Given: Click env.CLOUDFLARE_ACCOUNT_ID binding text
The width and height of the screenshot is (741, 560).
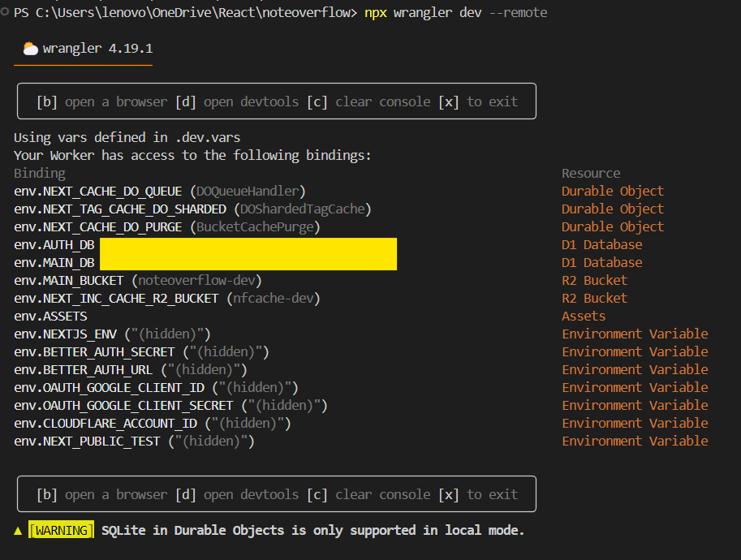Looking at the screenshot, I should click(x=106, y=424).
